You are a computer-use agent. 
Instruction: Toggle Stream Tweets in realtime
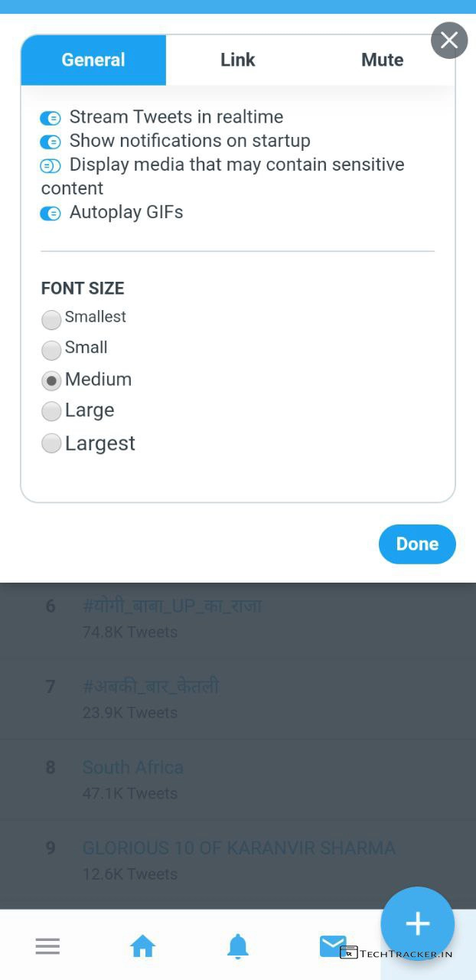51,118
